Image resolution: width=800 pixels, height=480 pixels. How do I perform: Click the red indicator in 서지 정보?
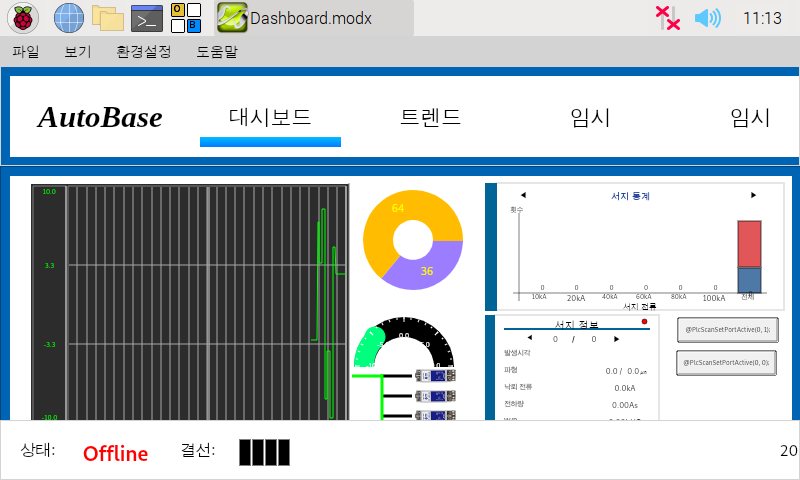644,321
